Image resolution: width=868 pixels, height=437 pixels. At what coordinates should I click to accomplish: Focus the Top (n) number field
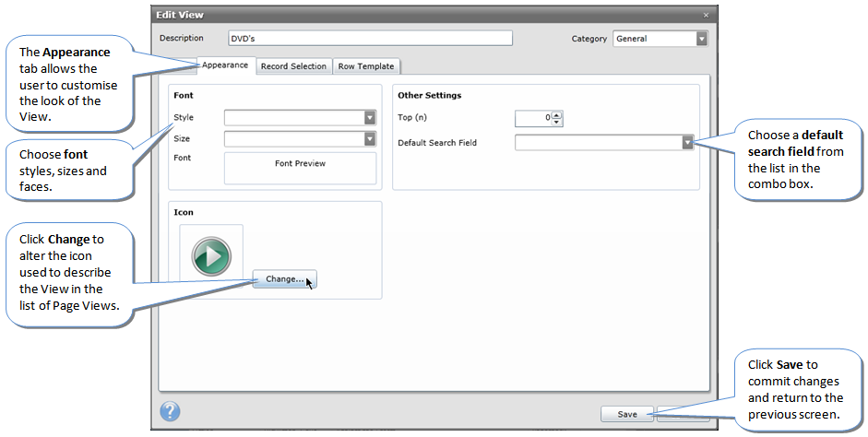point(533,118)
